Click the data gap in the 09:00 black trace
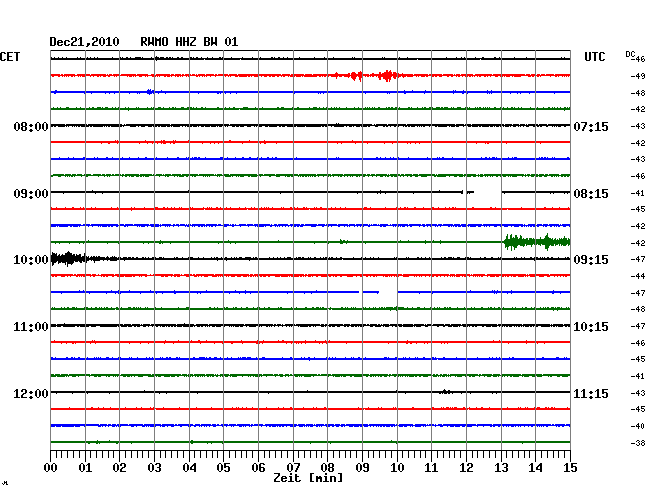Viewport: 650px width, 494px height. click(x=488, y=192)
